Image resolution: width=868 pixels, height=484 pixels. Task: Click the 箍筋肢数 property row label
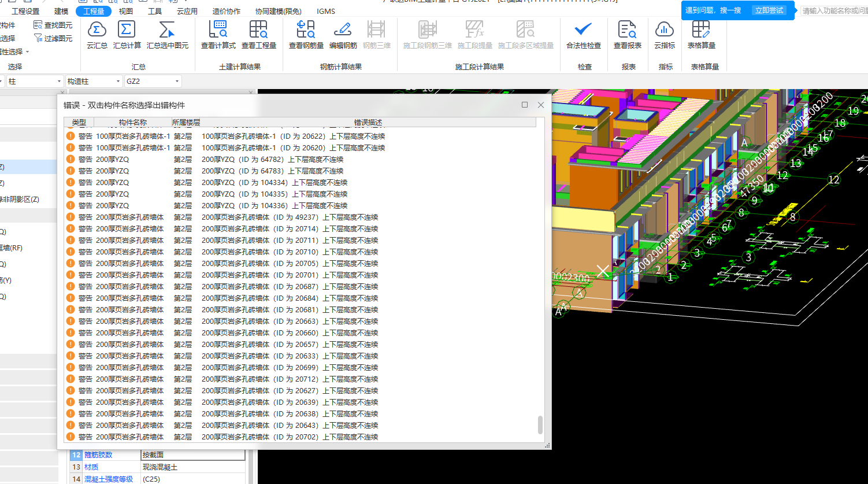[98, 455]
